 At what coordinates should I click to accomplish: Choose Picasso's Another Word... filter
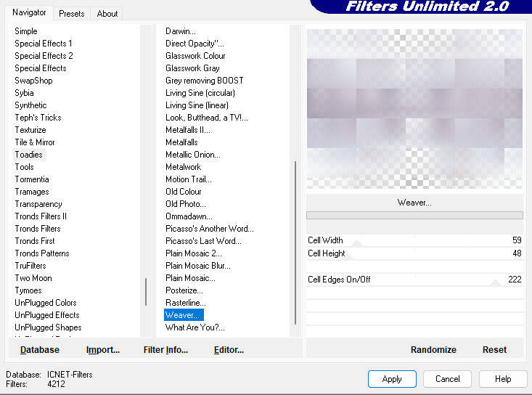[209, 229]
